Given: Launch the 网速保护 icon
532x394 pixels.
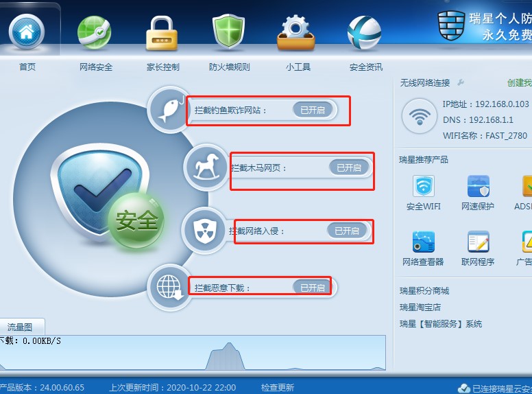Looking at the screenshot, I should 478,186.
